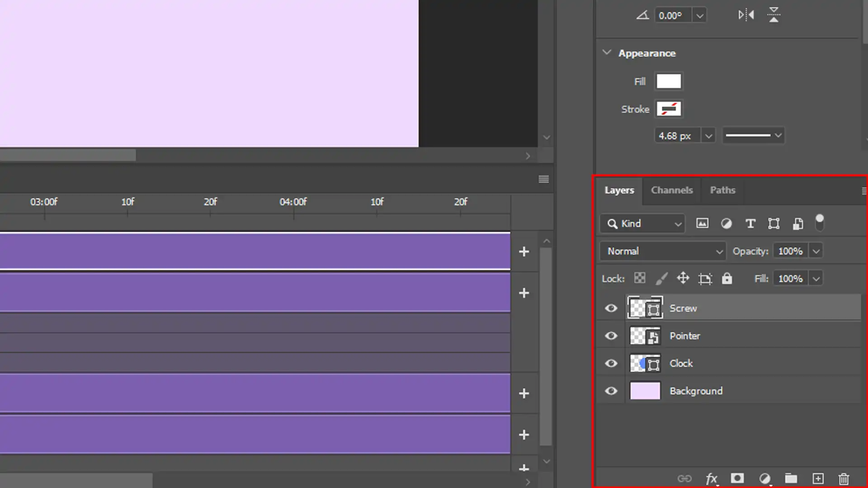868x488 pixels.
Task: Flip shape vertically icon
Action: click(x=774, y=14)
